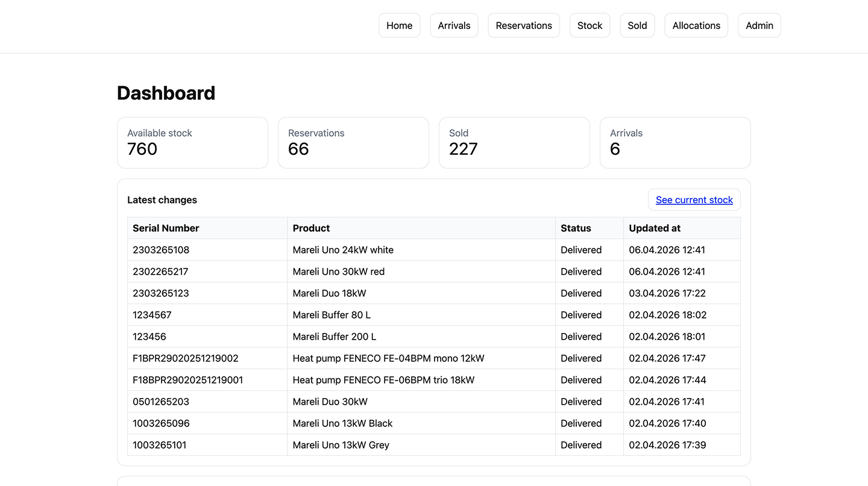This screenshot has width=868, height=486.
Task: Click timestamp 02.04.2026 17:44
Action: (x=667, y=380)
